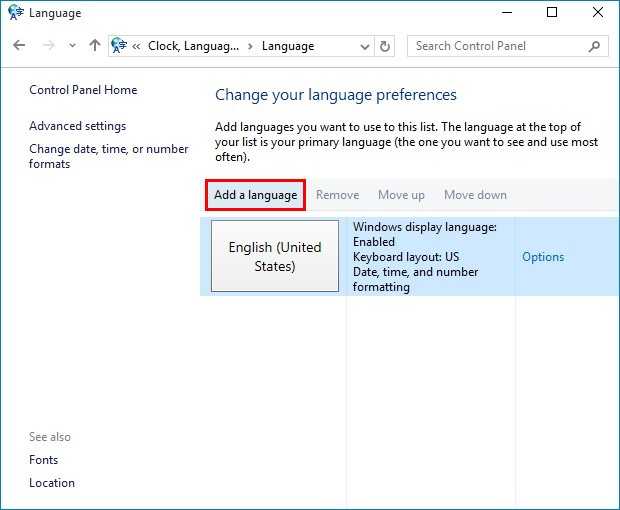Click Move up in the language toolbar
The height and width of the screenshot is (510, 620).
tap(401, 195)
